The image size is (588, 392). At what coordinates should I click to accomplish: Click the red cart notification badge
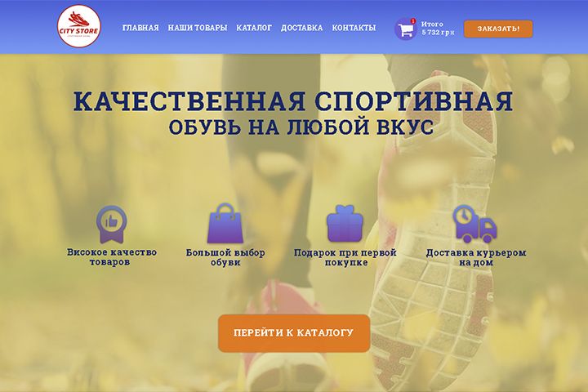[413, 20]
